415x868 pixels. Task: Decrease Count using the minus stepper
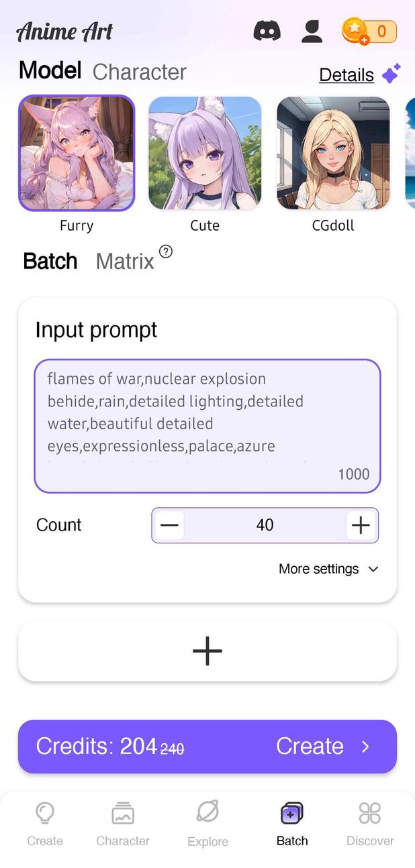coord(169,525)
